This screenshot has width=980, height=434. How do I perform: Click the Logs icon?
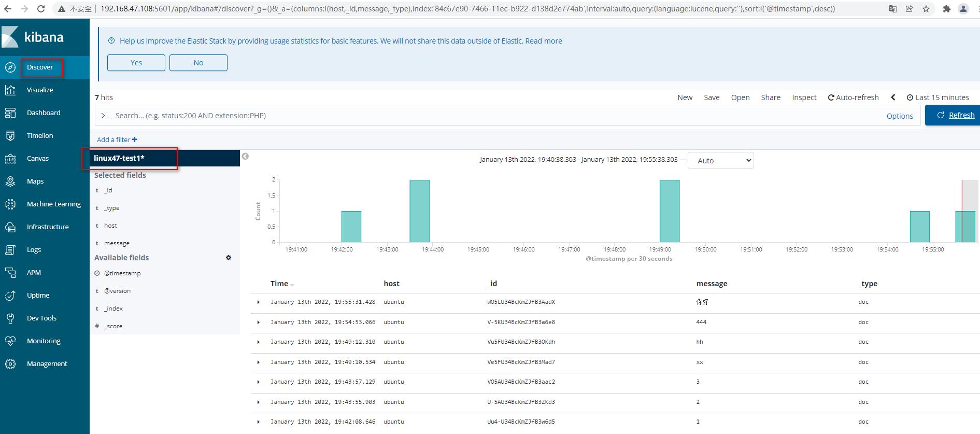(x=10, y=250)
